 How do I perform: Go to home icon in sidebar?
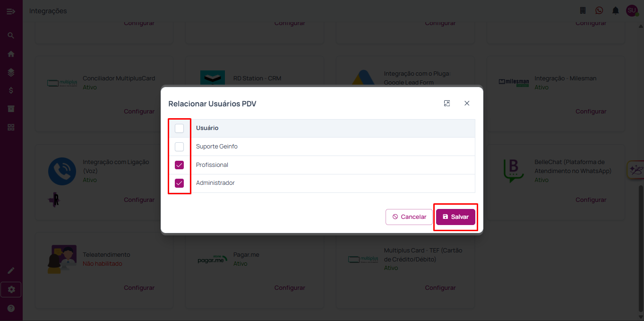pos(11,54)
